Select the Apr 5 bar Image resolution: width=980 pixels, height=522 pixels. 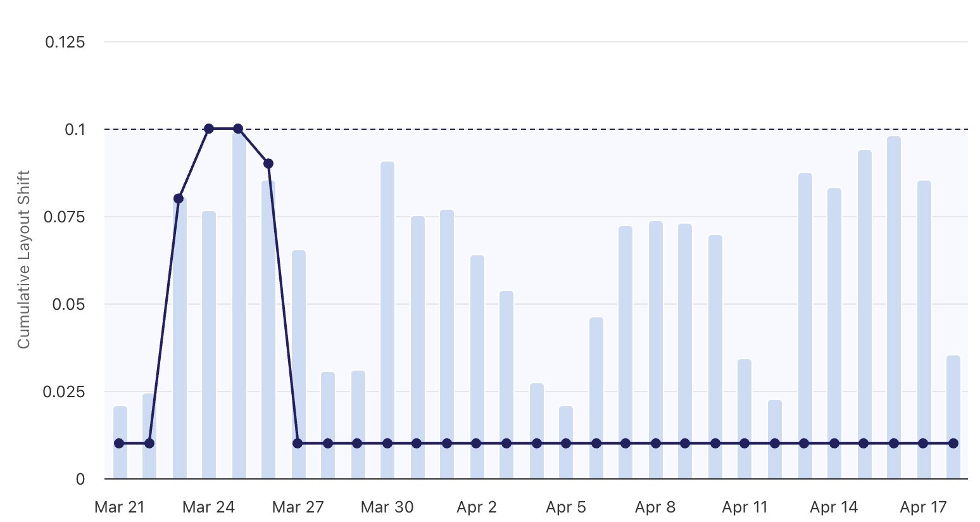click(566, 424)
